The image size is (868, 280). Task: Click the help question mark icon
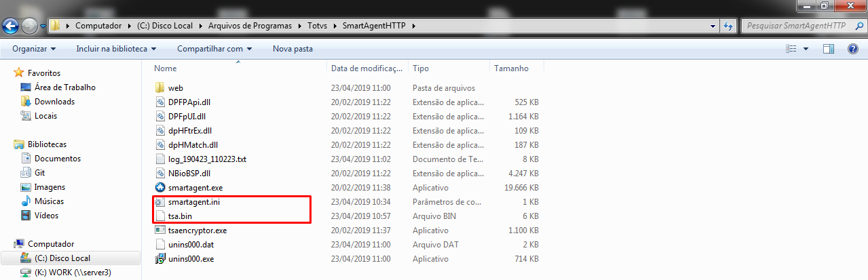click(x=853, y=49)
